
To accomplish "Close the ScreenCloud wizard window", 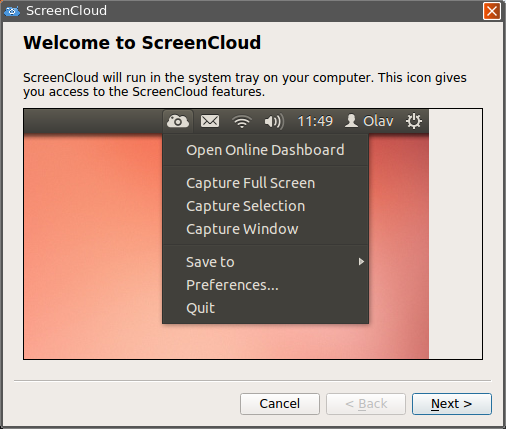I will [492, 11].
